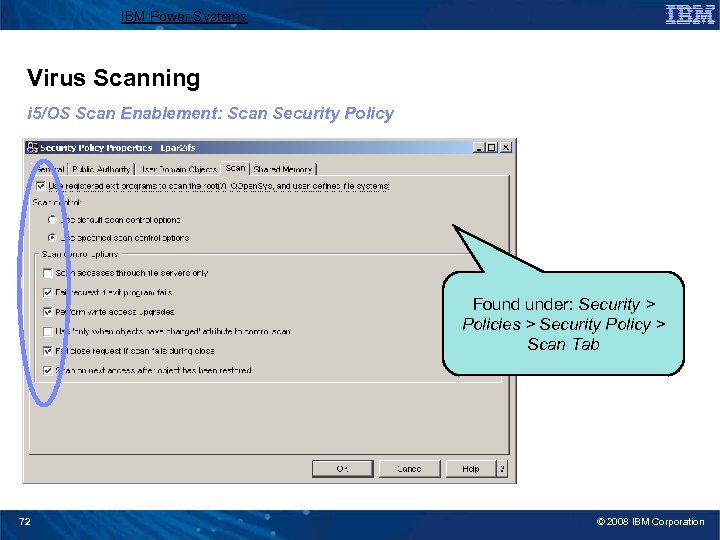Select use specified scan control options

pos(52,238)
